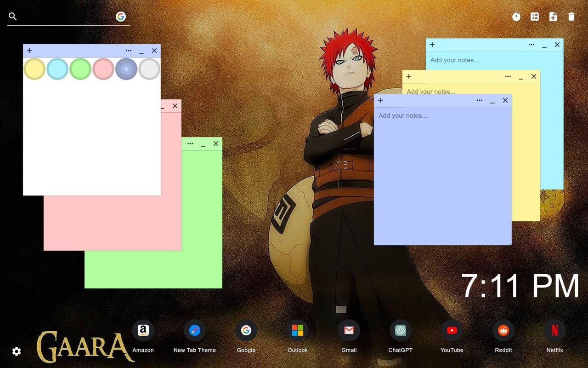Close the purple sticky note
This screenshot has height=368, width=588.
coord(505,100)
